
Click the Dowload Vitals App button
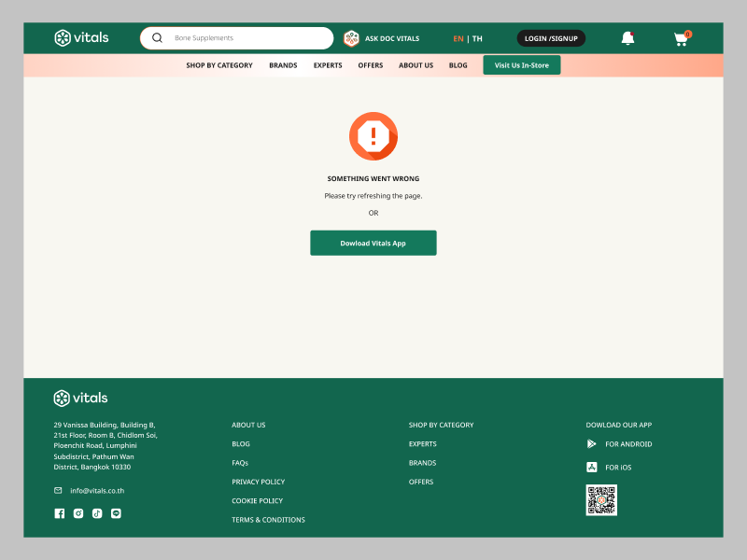pyautogui.click(x=373, y=243)
